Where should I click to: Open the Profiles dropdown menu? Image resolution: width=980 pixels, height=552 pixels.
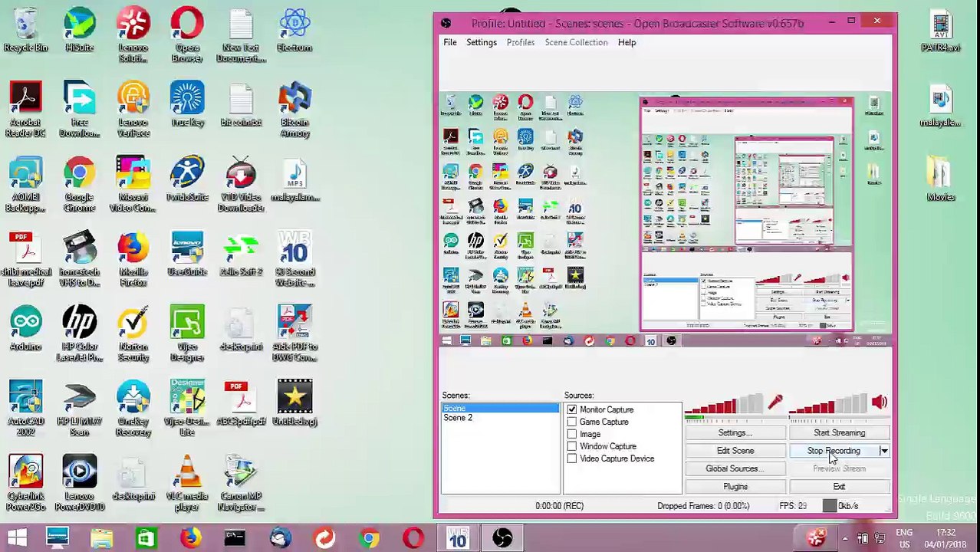520,42
